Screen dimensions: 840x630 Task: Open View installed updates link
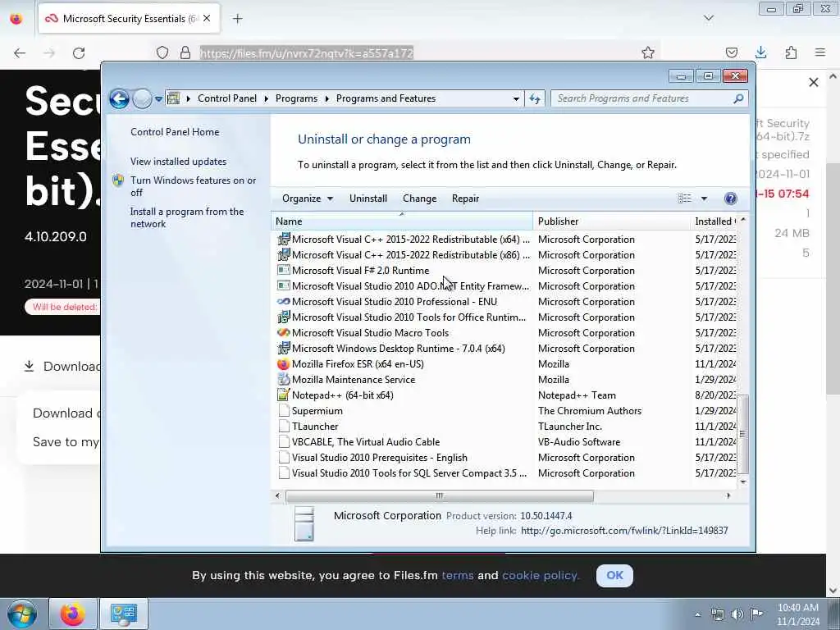[x=178, y=162]
